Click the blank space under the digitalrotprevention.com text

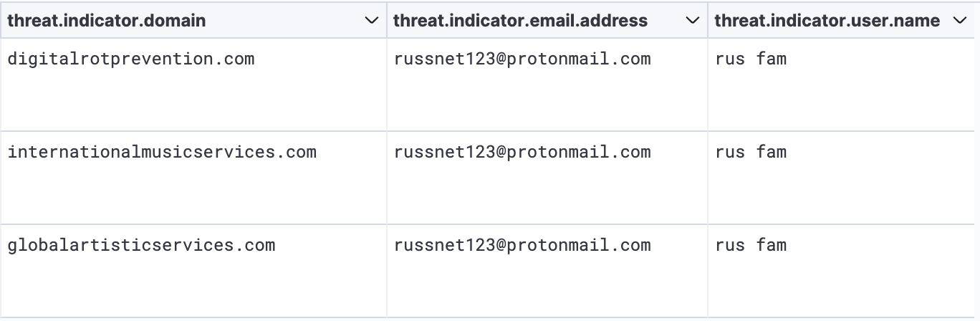(x=130, y=100)
